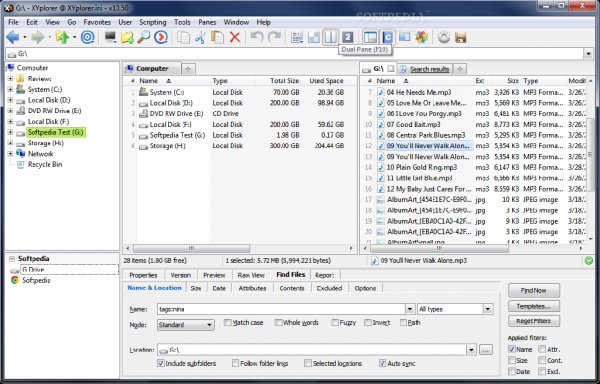This screenshot has height=384, width=600.
Task: Open the Favorites menu
Action: click(x=97, y=22)
